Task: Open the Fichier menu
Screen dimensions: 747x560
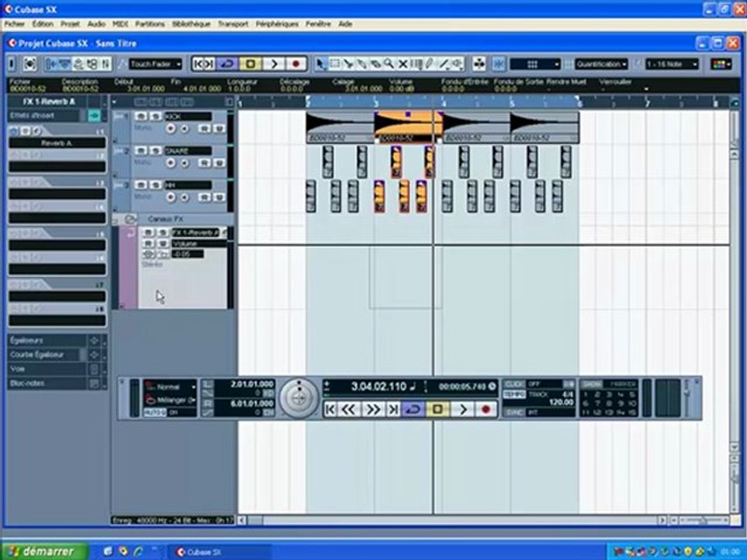Action: click(14, 24)
